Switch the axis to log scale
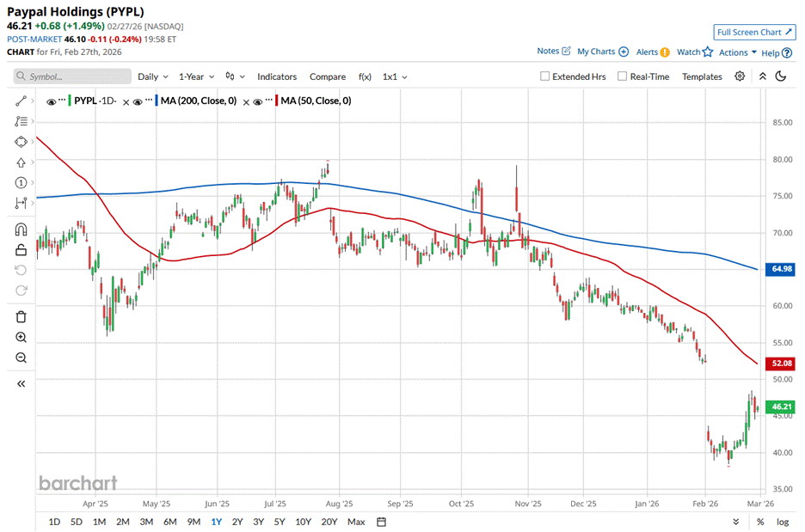The width and height of the screenshot is (805, 532). (783, 522)
